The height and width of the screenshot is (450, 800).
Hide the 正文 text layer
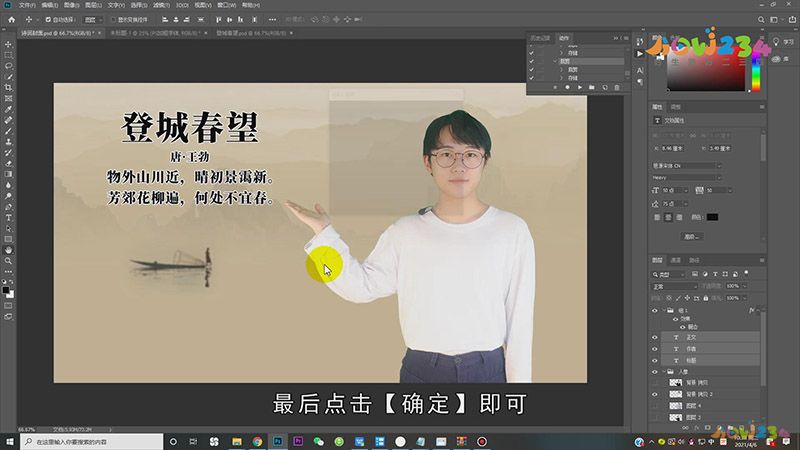click(x=655, y=337)
